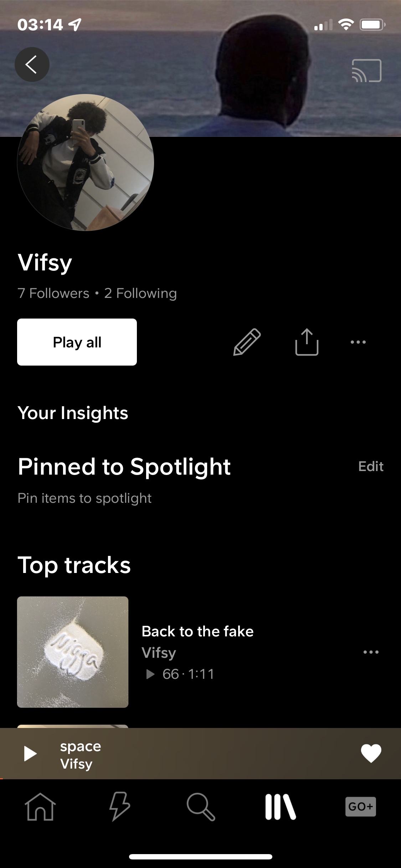Screen dimensions: 401x868
Task: Select the Back to the fake title
Action: tap(197, 631)
